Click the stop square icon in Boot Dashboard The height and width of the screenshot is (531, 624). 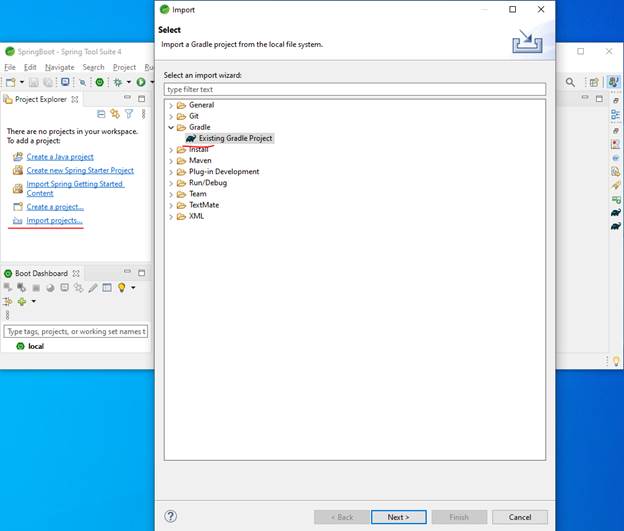coord(36,288)
